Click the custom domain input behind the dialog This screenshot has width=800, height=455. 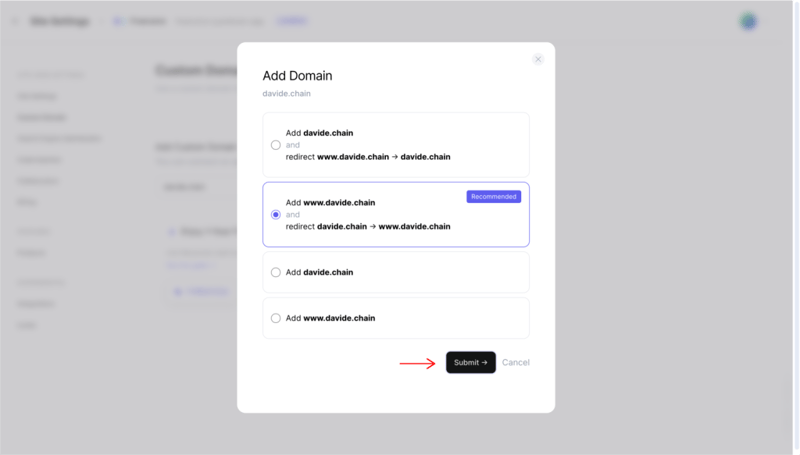pyautogui.click(x=195, y=187)
